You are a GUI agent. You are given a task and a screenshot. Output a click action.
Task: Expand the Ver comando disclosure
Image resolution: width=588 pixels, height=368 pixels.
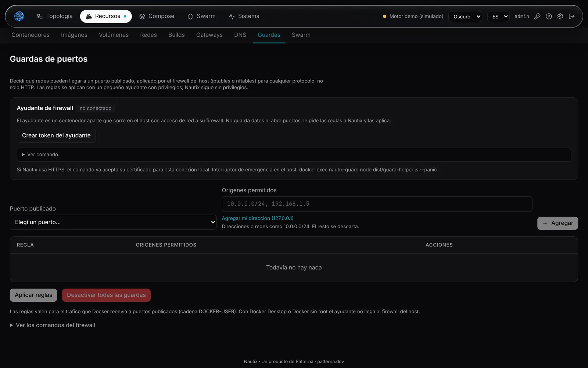click(294, 155)
